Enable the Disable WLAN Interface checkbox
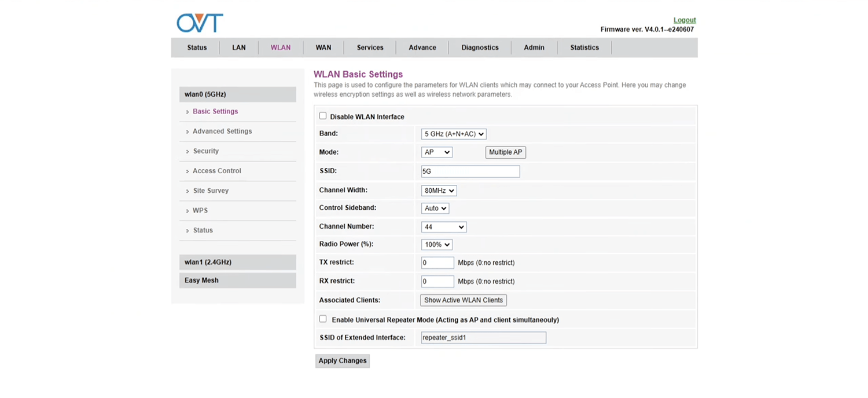This screenshot has height=398, width=868. pyautogui.click(x=323, y=116)
